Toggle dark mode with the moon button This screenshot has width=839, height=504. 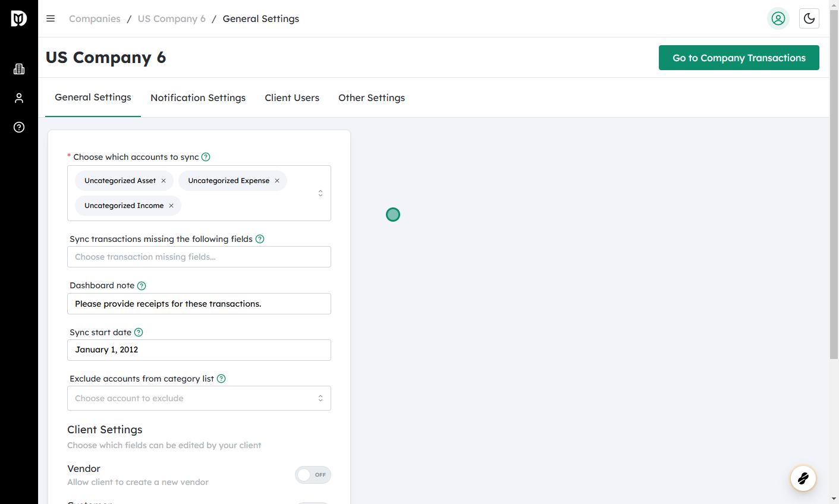coord(809,18)
